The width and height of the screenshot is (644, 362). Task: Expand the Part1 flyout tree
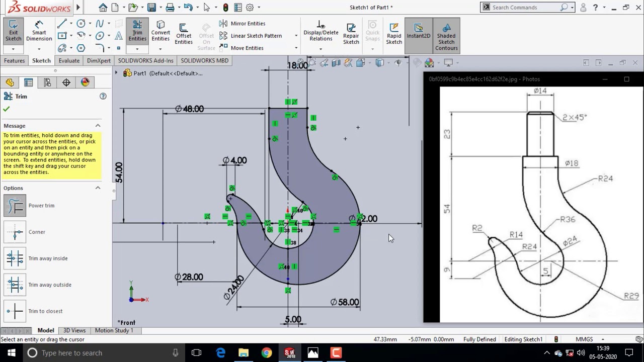[x=116, y=73]
